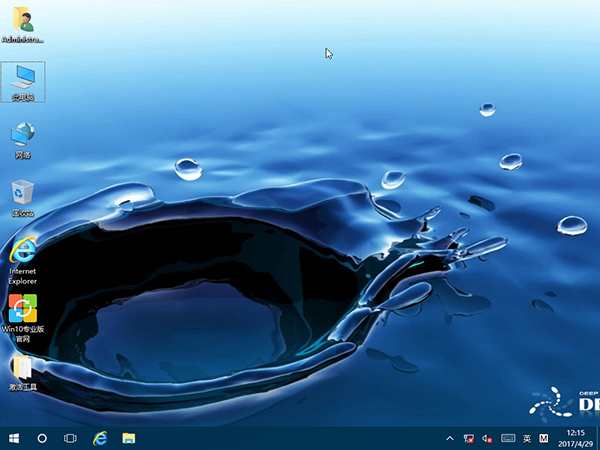Open the Administrator folder on desktop
This screenshot has width=600, height=450.
tap(22, 20)
